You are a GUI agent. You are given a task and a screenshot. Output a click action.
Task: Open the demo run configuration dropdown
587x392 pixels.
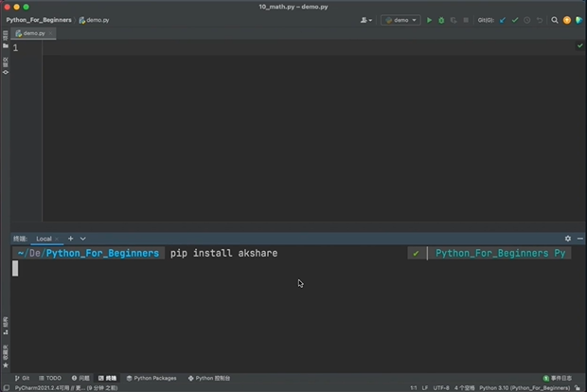400,20
